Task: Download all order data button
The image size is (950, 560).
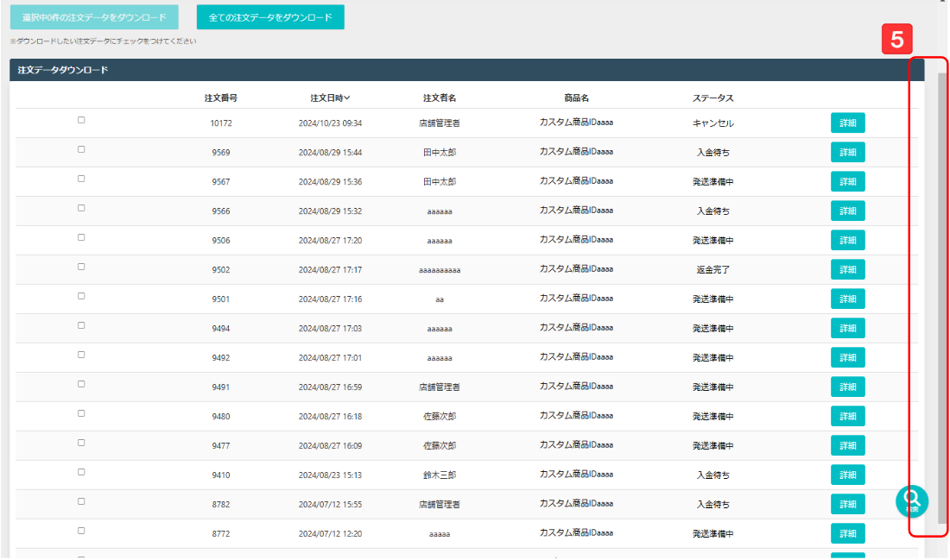Action: [270, 17]
